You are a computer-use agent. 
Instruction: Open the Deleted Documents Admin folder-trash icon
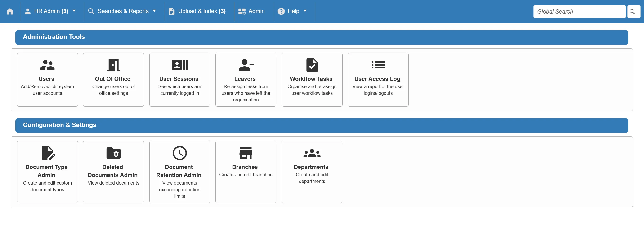click(x=113, y=153)
